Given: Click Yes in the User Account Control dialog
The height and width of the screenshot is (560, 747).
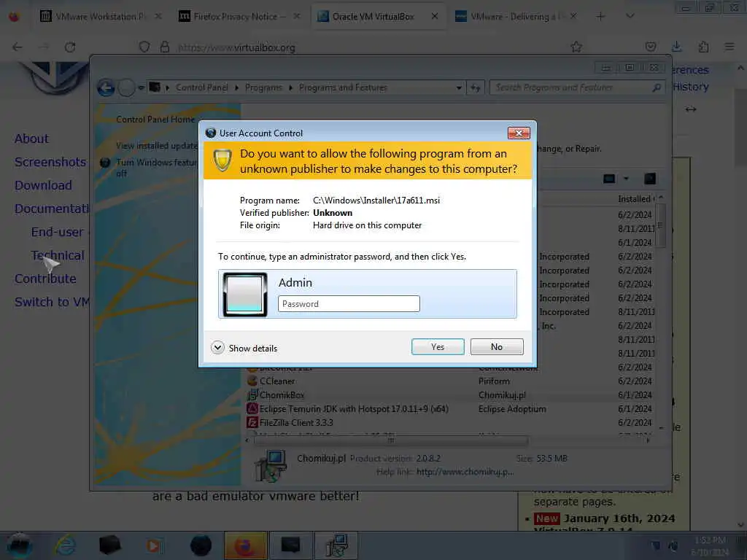Looking at the screenshot, I should point(438,346).
